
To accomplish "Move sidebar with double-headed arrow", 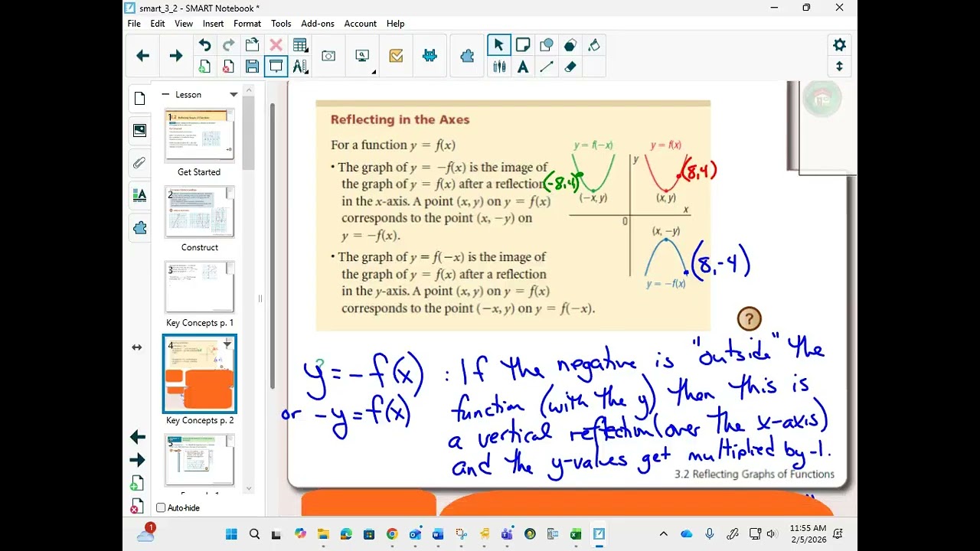I will (x=136, y=347).
